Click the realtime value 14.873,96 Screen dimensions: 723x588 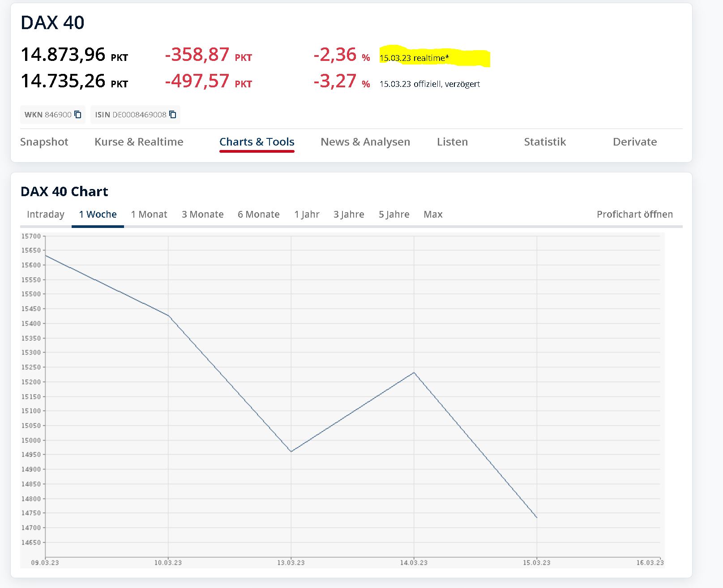(x=63, y=55)
